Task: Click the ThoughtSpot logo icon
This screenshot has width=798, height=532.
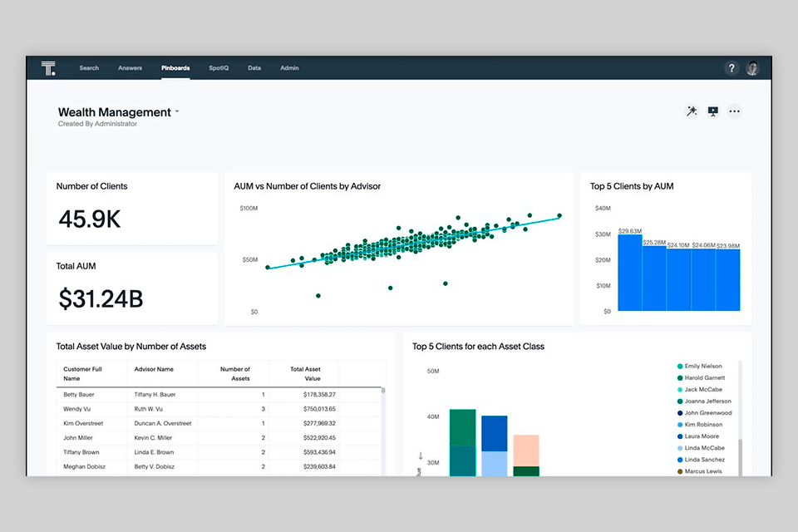Action: coord(48,68)
